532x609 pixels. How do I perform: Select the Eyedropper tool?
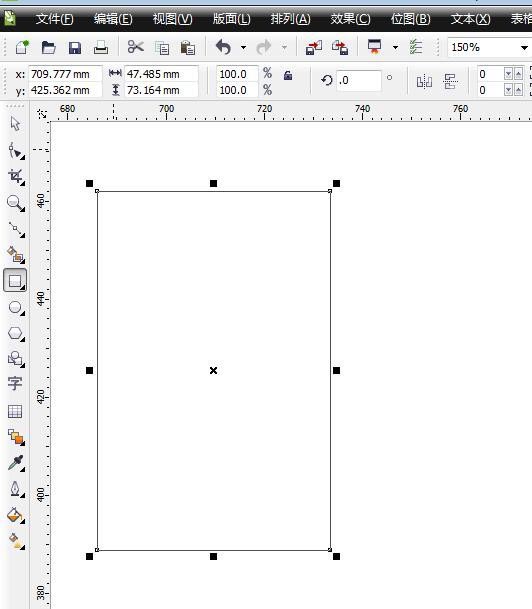pos(16,463)
